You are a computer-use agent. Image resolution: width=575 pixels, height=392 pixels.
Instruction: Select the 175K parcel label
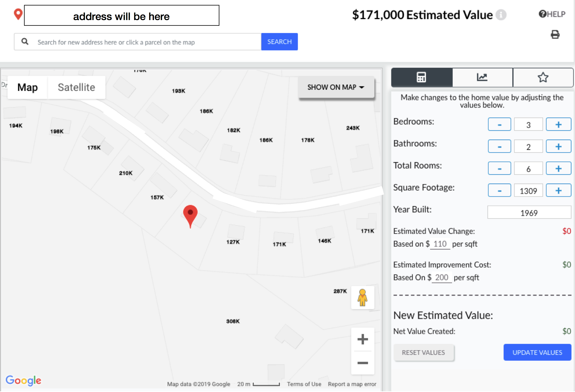click(x=94, y=148)
